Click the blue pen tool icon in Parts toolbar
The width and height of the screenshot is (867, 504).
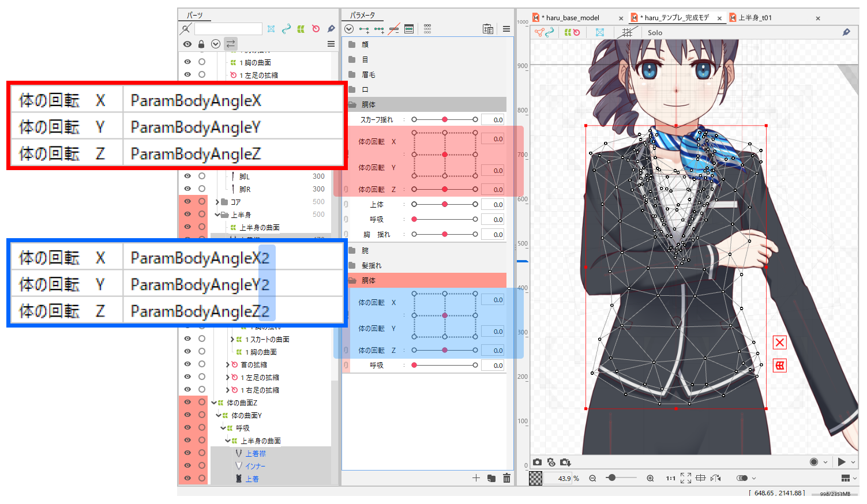331,29
